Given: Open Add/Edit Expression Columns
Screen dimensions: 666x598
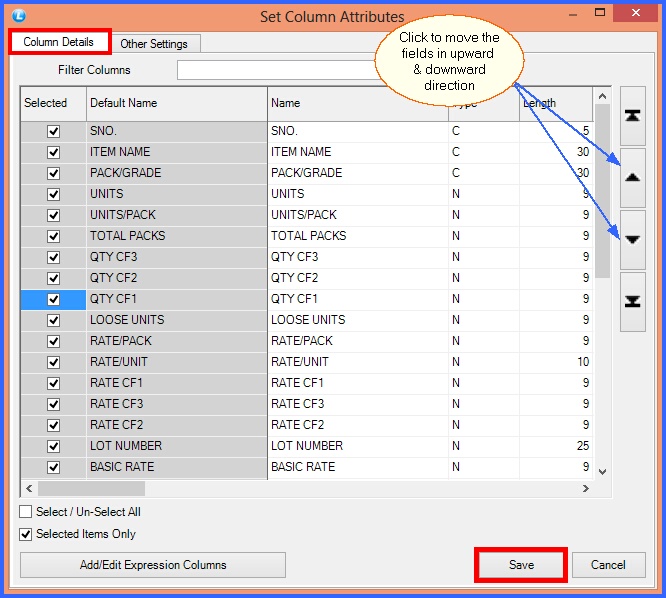Looking at the screenshot, I should [x=153, y=565].
